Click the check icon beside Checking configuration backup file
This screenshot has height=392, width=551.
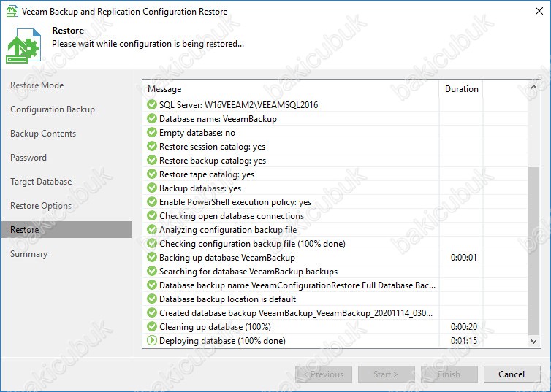click(x=152, y=243)
